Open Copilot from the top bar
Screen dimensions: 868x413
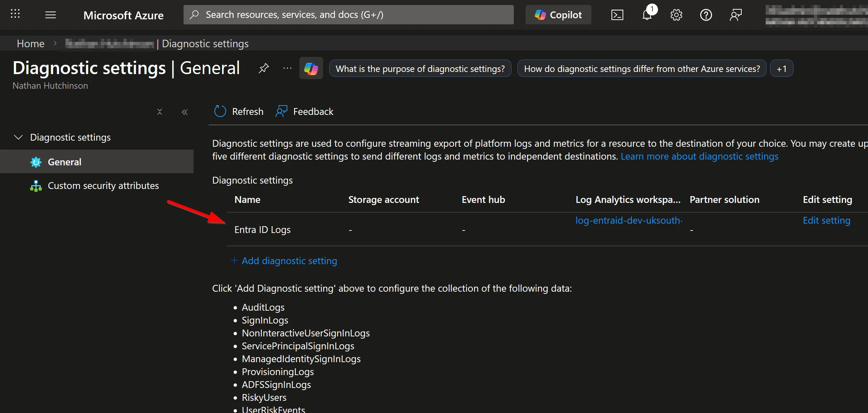pyautogui.click(x=558, y=15)
